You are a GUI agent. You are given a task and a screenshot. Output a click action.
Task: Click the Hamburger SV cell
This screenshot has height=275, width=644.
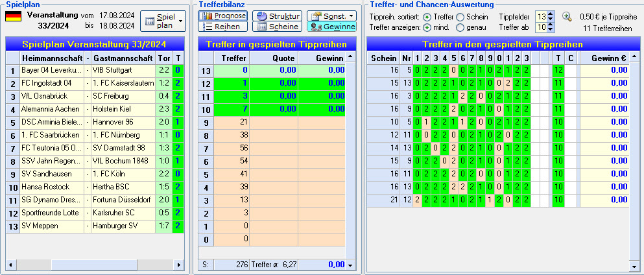point(123,226)
